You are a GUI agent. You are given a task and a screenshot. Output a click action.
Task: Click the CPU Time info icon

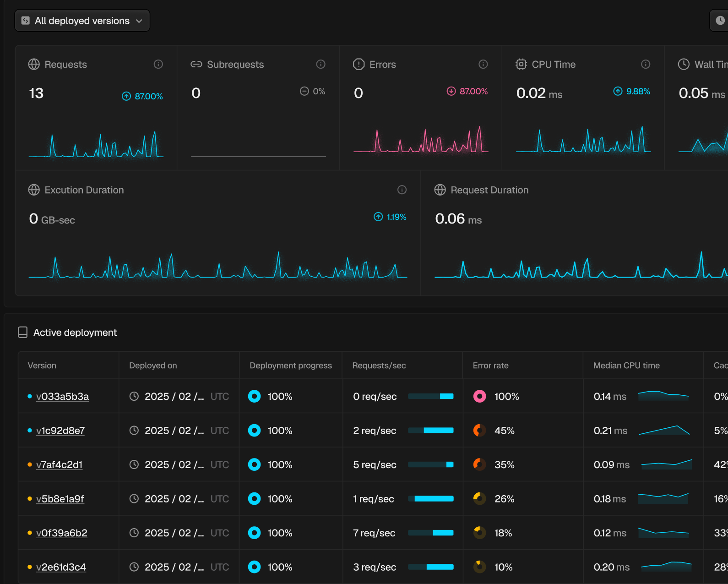(x=646, y=64)
